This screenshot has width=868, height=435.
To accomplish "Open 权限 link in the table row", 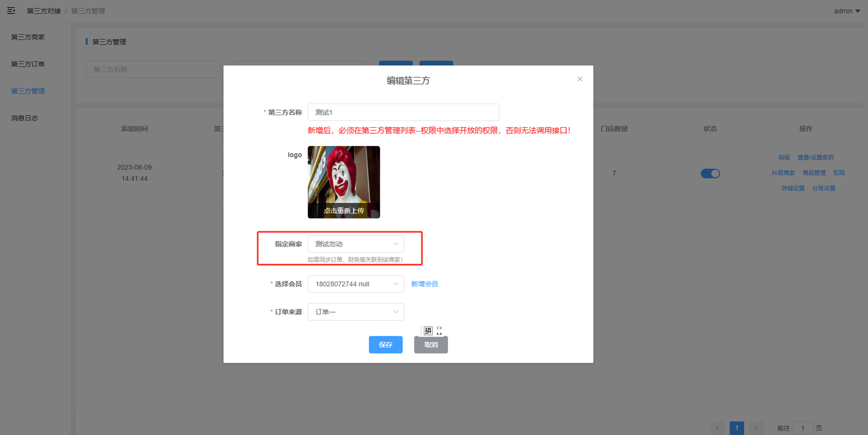I will tap(839, 173).
